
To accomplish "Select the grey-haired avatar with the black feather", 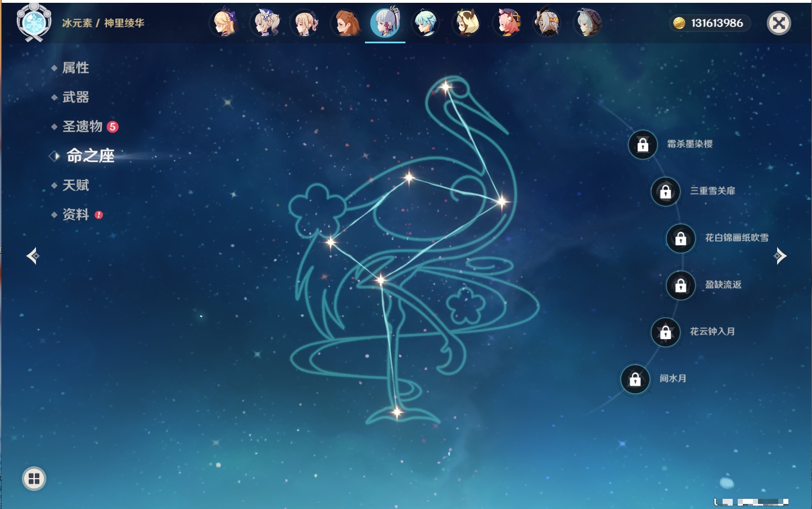I will tap(548, 23).
